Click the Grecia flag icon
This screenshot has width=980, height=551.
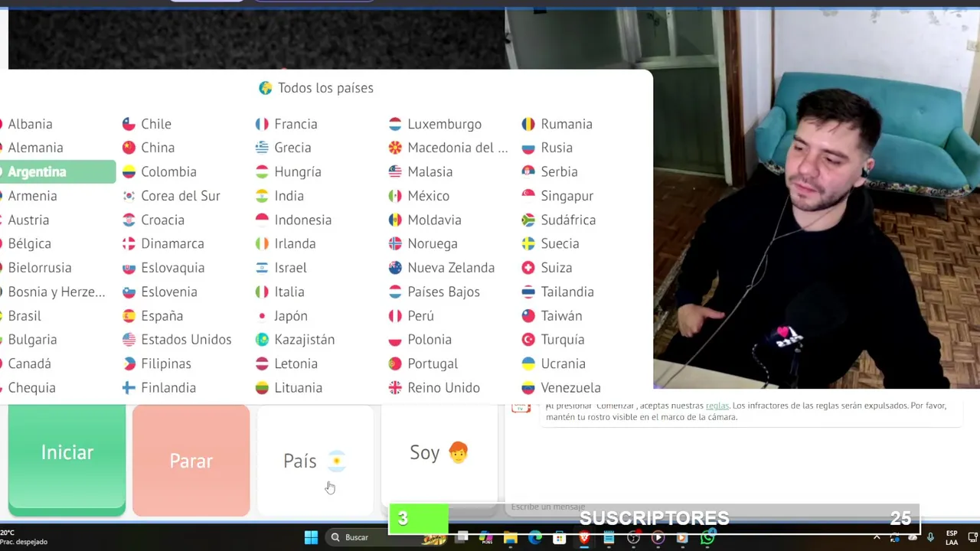pyautogui.click(x=262, y=148)
